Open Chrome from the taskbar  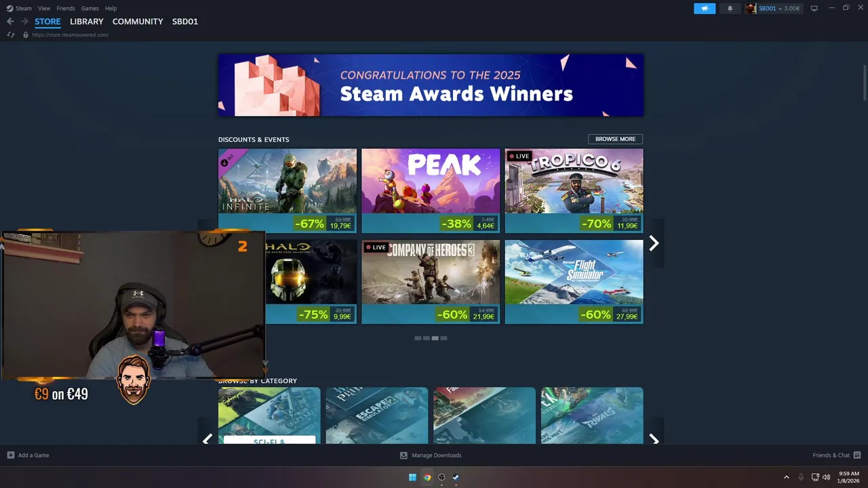pyautogui.click(x=427, y=477)
